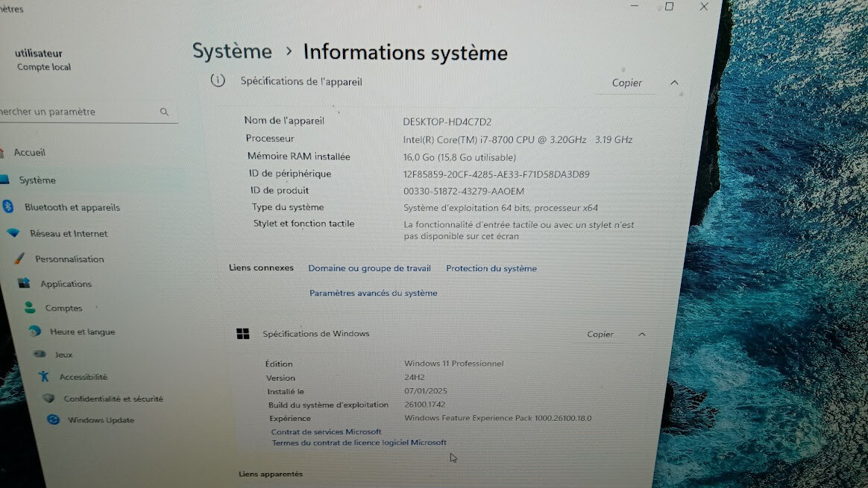Click the Jeux controller icon
The width and height of the screenshot is (868, 488).
click(x=40, y=354)
